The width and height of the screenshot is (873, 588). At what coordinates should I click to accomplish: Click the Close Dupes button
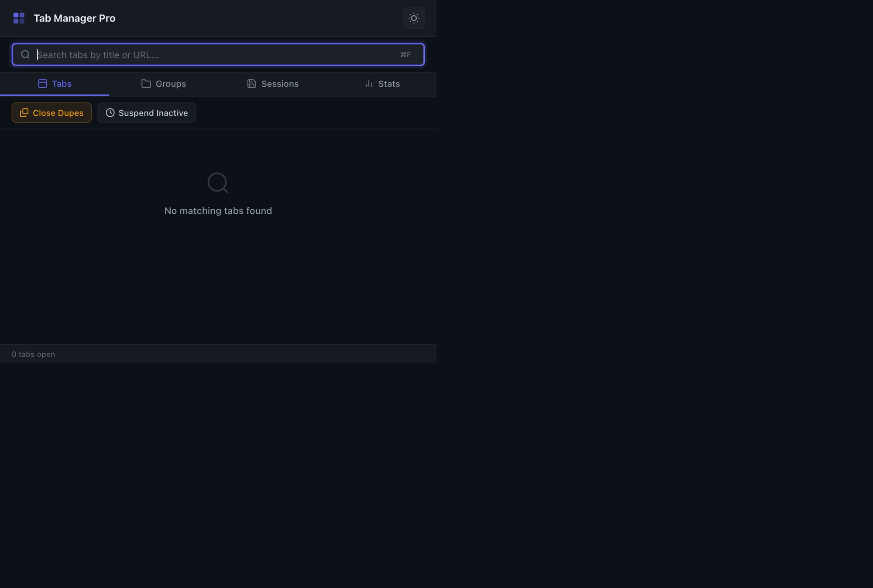(51, 113)
